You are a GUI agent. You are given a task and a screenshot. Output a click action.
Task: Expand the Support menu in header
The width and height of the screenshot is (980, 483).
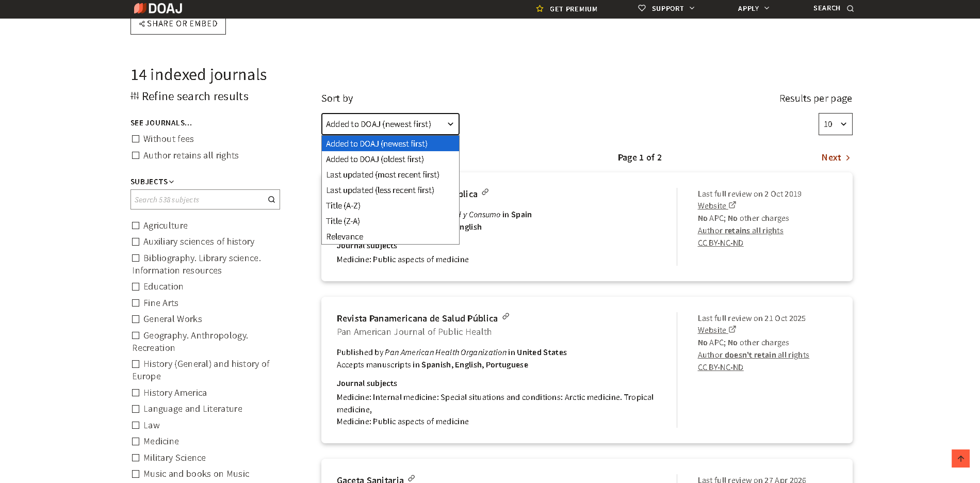692,8
